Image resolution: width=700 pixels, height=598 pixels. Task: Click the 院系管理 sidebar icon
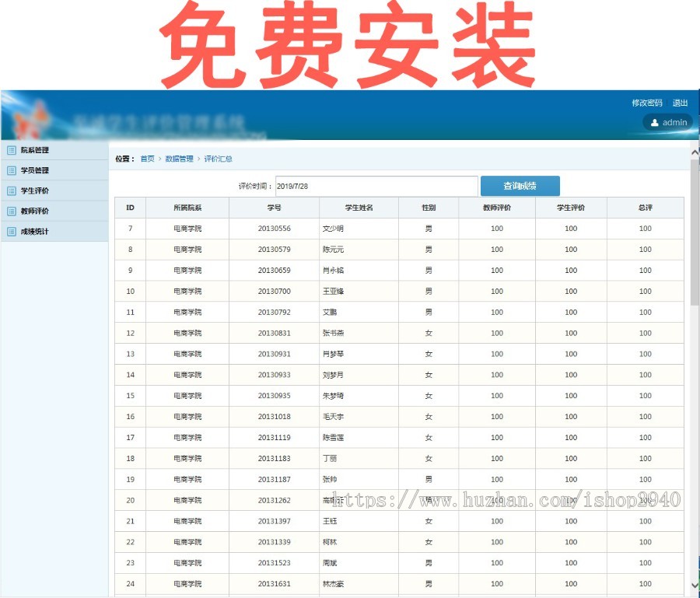click(11, 150)
